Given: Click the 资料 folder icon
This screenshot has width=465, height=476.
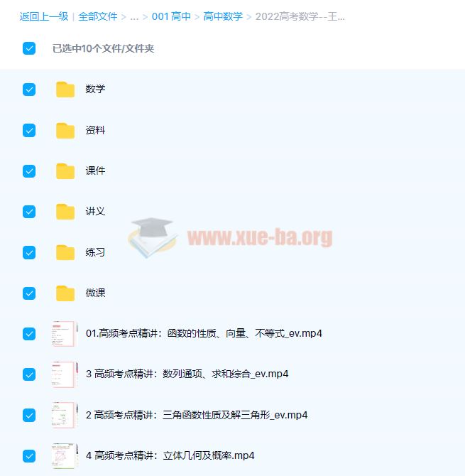Looking at the screenshot, I should pyautogui.click(x=65, y=130).
